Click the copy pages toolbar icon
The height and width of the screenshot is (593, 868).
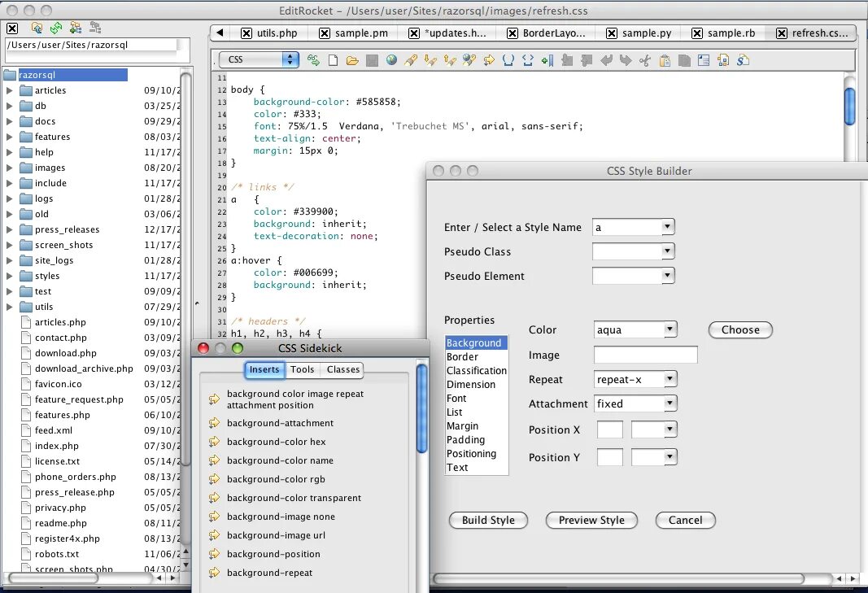pos(684,60)
